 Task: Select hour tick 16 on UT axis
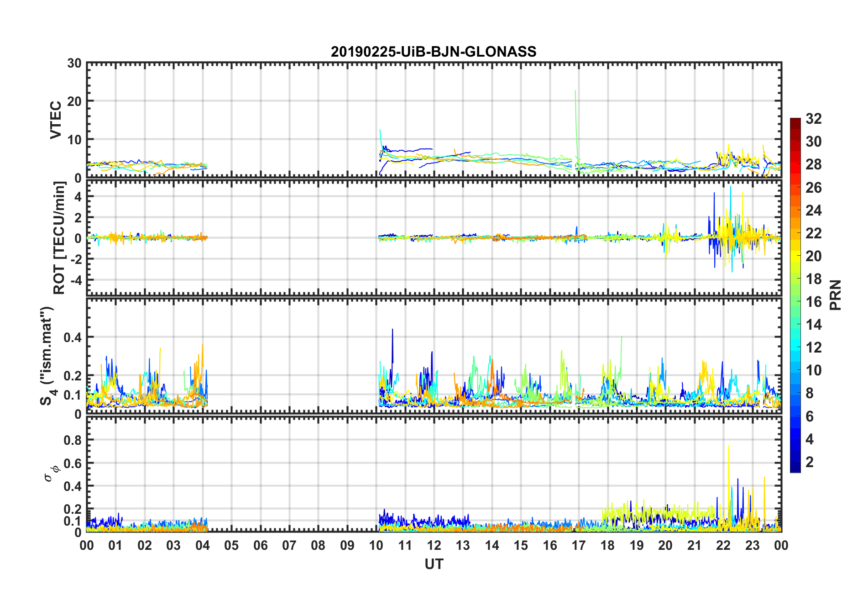pos(550,545)
